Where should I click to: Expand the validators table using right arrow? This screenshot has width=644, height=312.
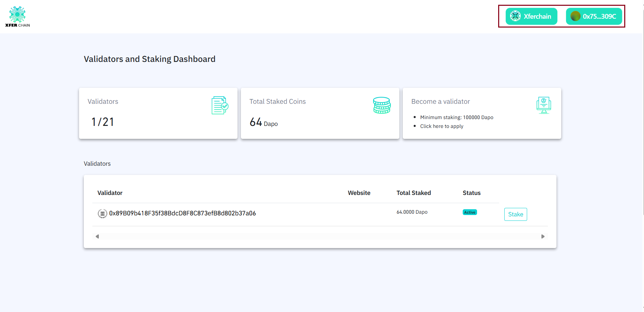(543, 236)
